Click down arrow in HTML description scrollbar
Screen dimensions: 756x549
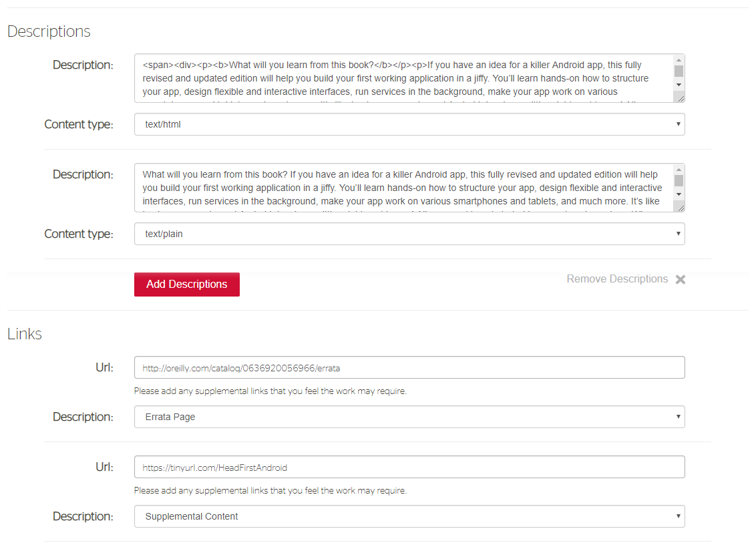click(x=679, y=85)
